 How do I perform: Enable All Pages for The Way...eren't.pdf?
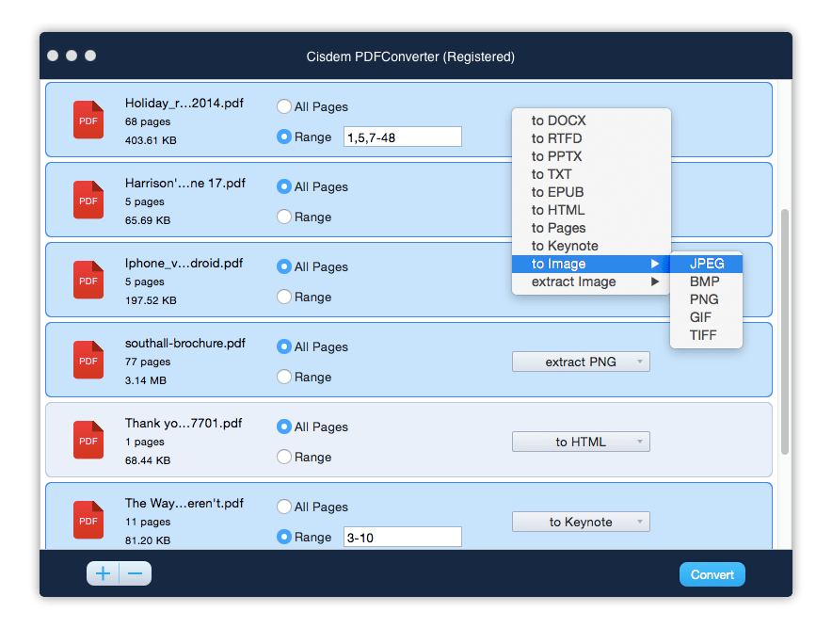pyautogui.click(x=284, y=507)
